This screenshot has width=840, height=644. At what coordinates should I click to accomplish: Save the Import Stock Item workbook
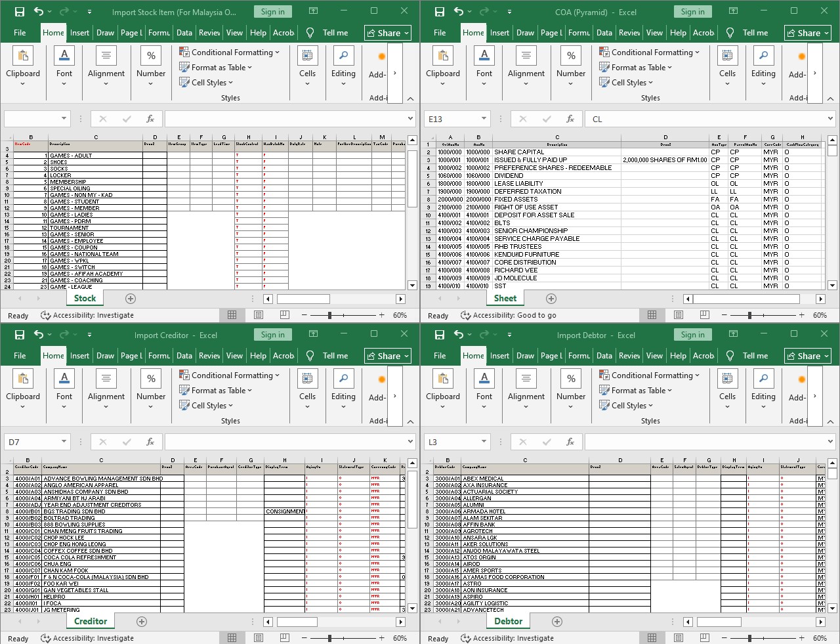coord(20,12)
